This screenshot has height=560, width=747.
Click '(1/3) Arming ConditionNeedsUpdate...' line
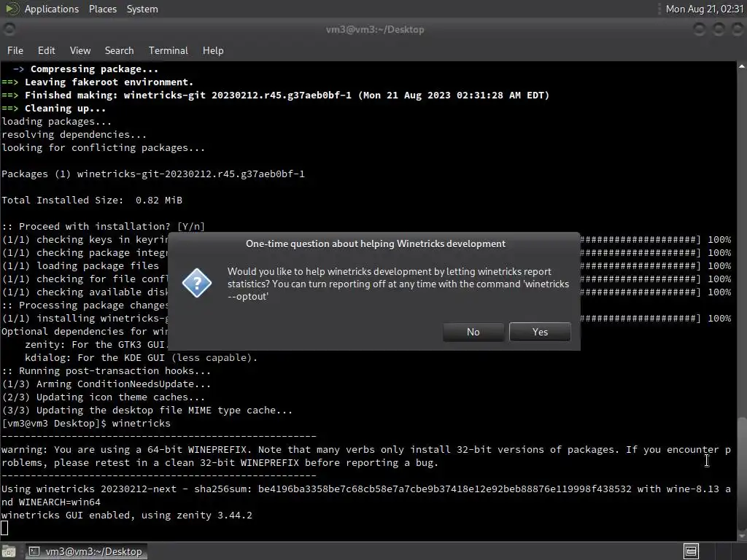click(x=107, y=384)
